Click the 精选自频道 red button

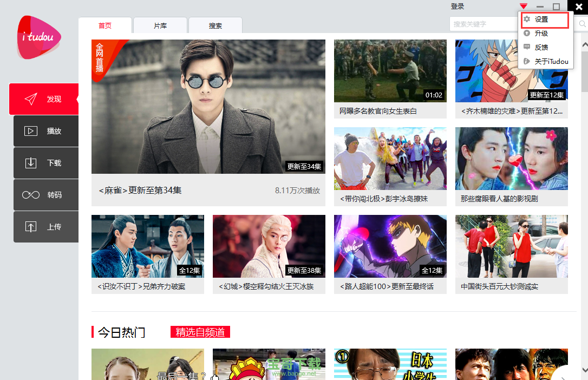pyautogui.click(x=200, y=332)
